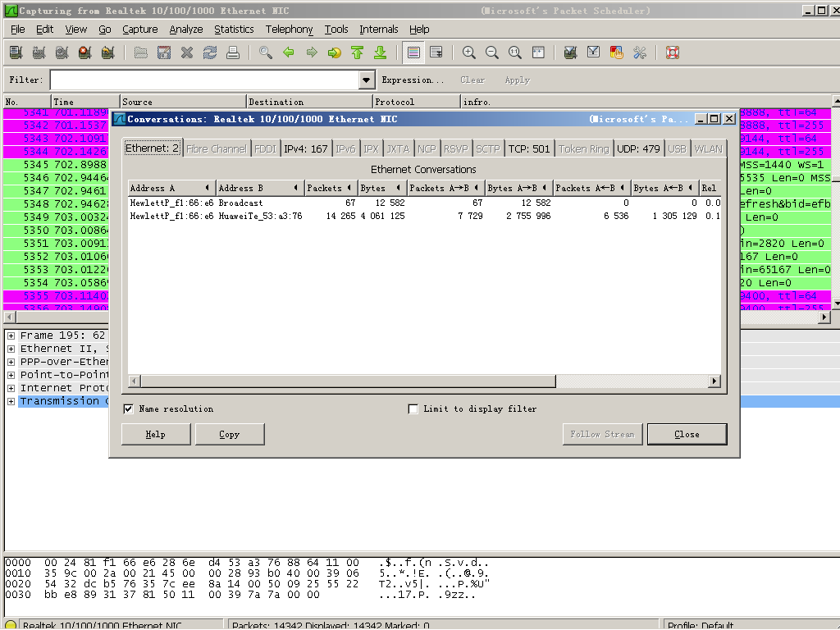Screen dimensions: 840x630
Task: Click the Follow Stream button
Action: [x=602, y=435]
